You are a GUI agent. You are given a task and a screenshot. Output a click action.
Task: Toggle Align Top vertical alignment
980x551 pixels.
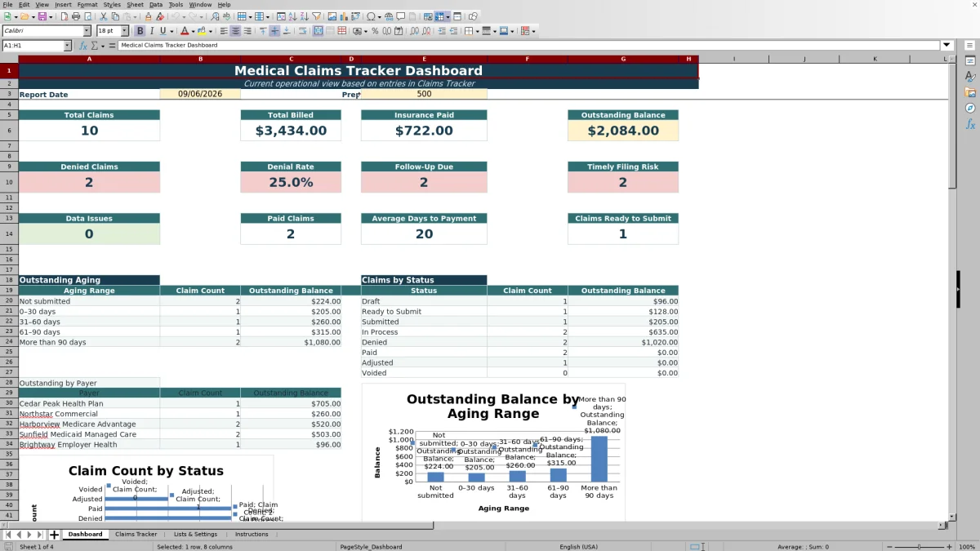263,31
